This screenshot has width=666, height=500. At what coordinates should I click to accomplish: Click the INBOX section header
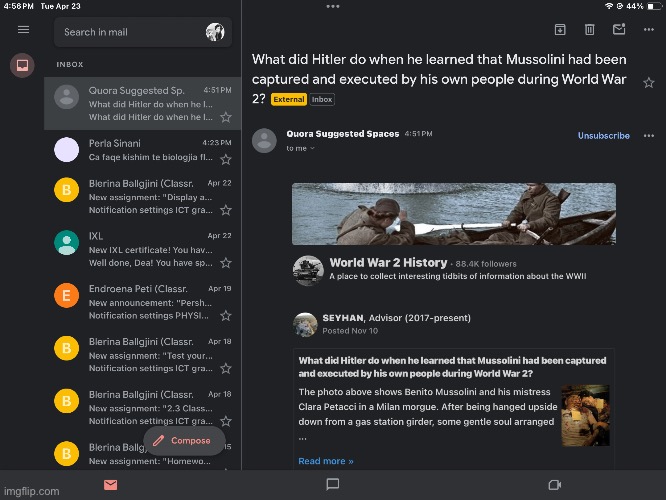click(x=70, y=65)
